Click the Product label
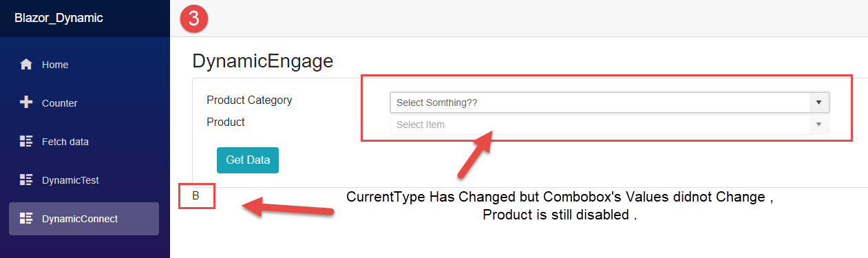 [226, 122]
